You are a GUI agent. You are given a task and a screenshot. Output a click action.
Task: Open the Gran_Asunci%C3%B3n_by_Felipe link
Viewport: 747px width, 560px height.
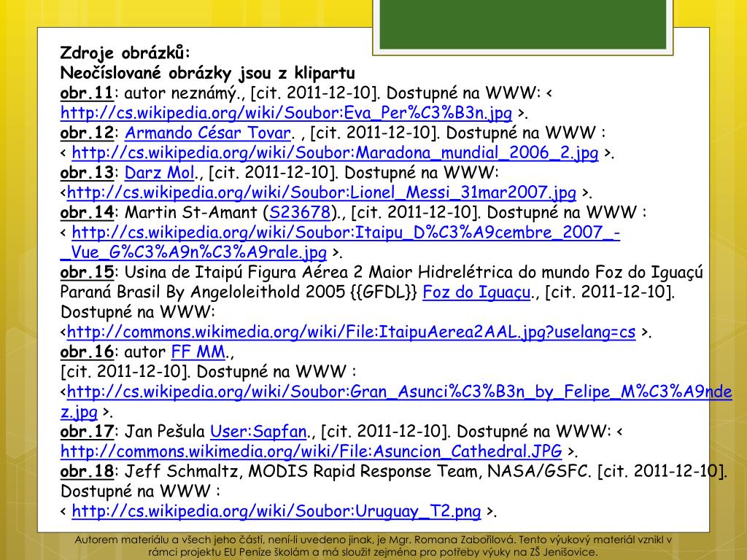tap(396, 402)
